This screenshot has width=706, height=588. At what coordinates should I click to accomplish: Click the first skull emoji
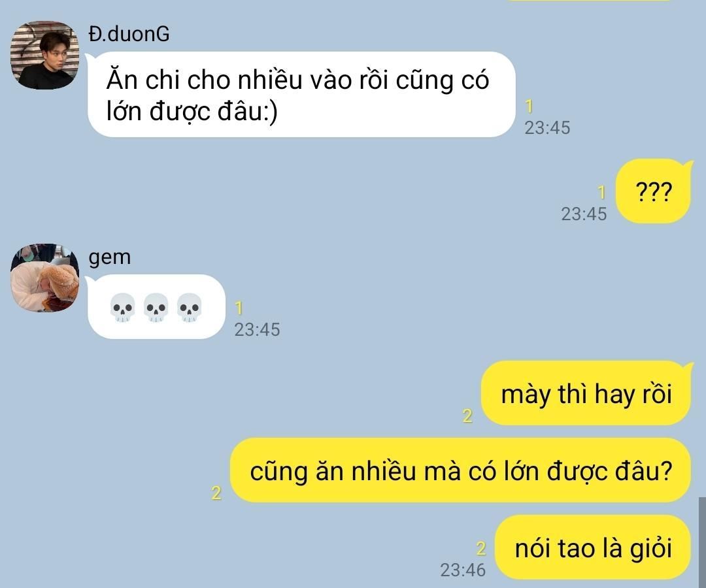click(122, 308)
